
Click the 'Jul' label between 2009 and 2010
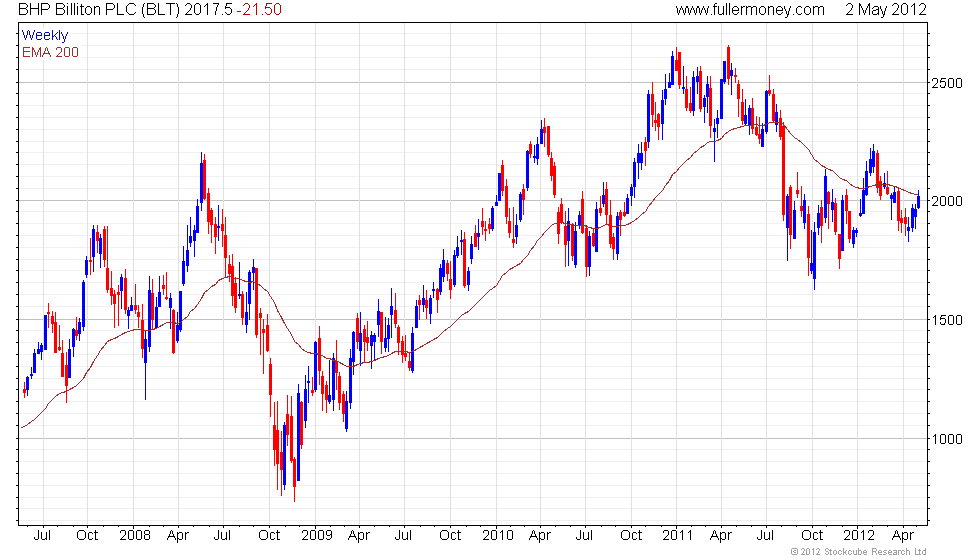403,535
